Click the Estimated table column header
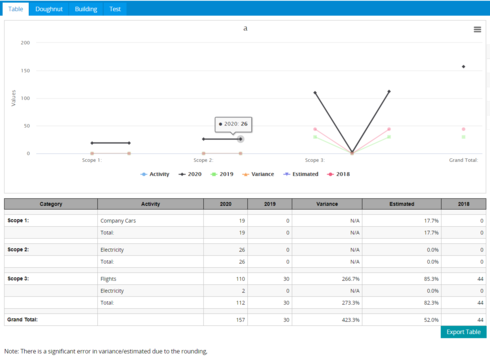This screenshot has height=362, width=490. coord(402,204)
